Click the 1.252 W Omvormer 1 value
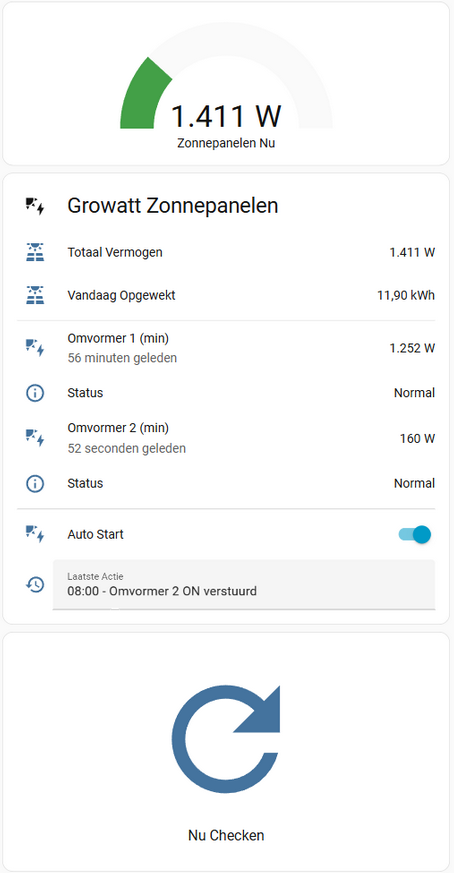 [x=412, y=349]
